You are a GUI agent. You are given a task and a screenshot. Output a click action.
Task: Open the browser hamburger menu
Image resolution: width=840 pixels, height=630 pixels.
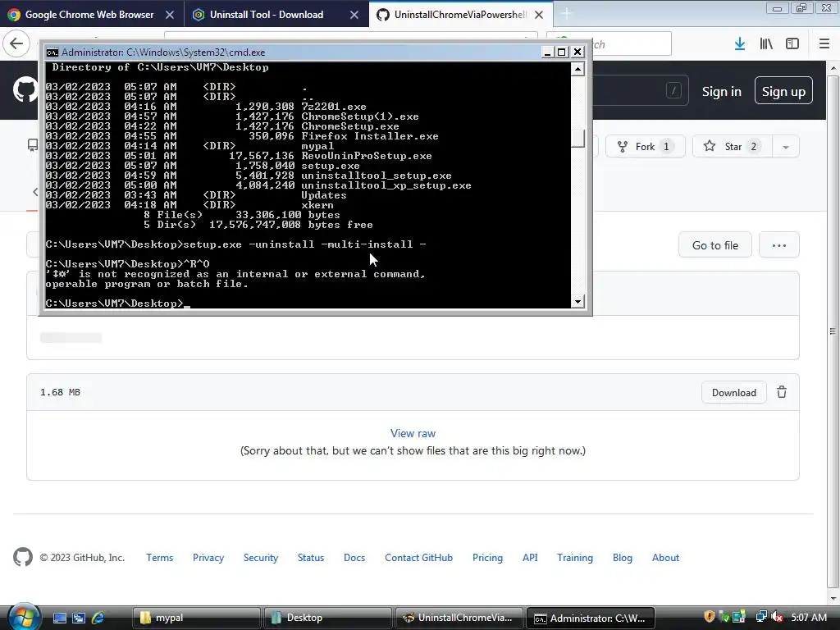pos(824,44)
